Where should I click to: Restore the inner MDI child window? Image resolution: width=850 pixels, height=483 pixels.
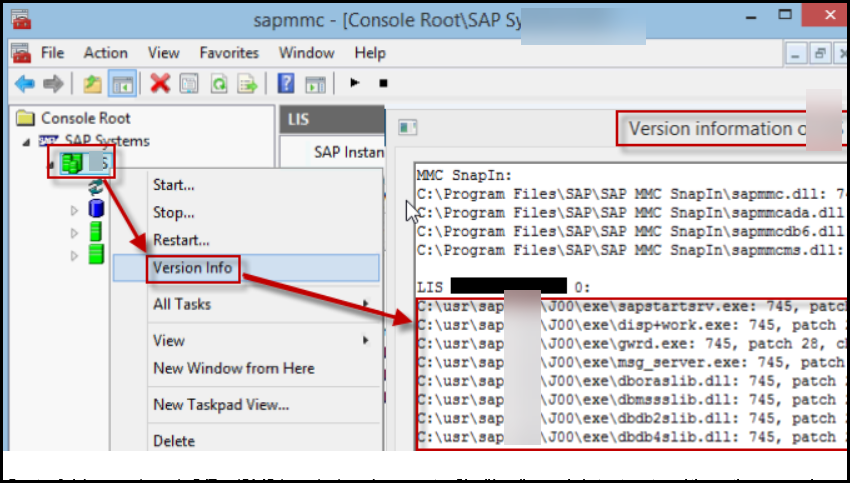pos(820,54)
